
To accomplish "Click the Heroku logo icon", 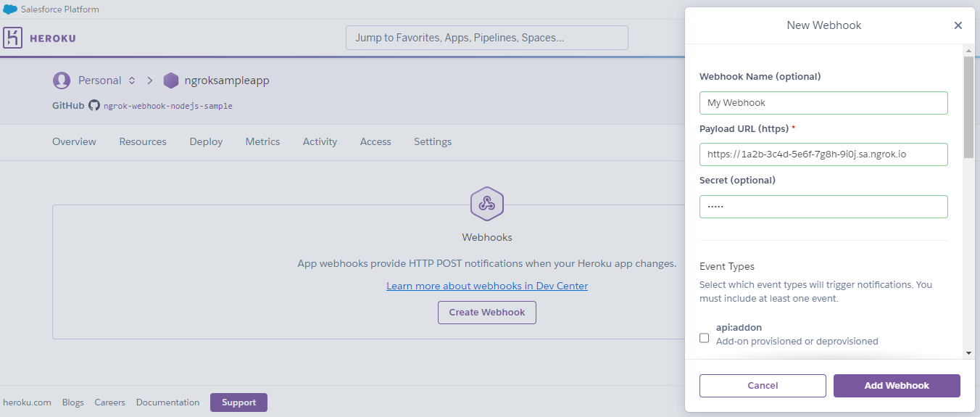I will [x=13, y=38].
